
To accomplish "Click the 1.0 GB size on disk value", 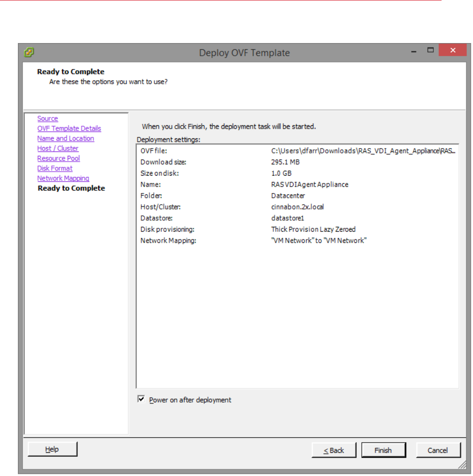I will pos(281,173).
